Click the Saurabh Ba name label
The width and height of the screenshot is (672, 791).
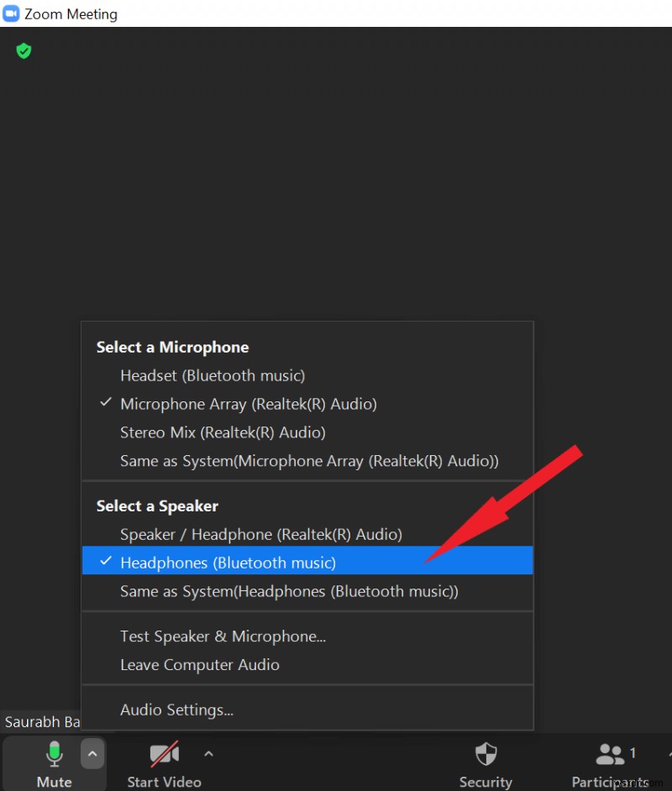point(42,722)
